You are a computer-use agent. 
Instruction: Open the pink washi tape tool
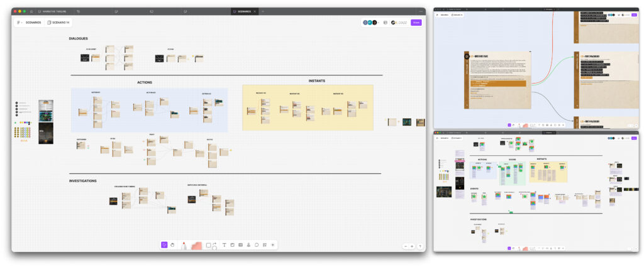pos(196,245)
